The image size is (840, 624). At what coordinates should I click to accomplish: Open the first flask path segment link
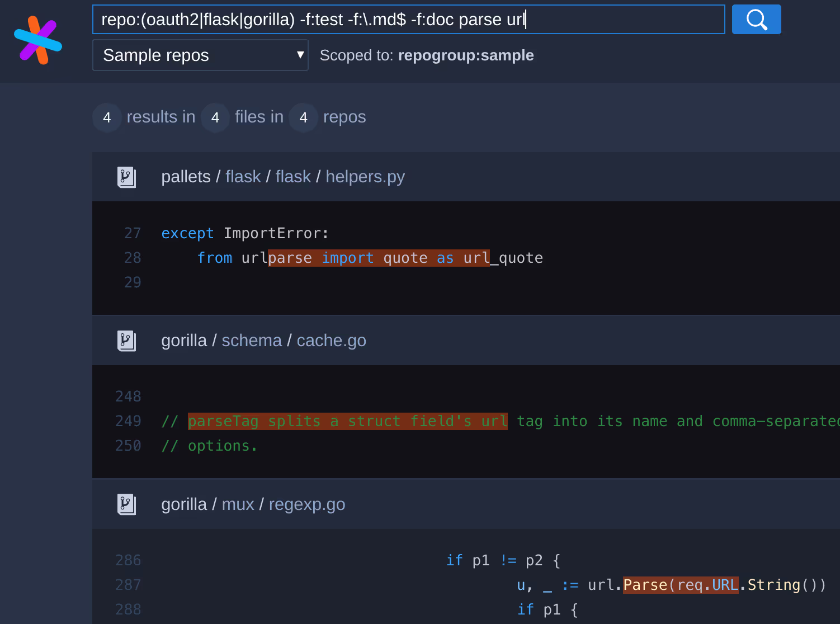(243, 177)
